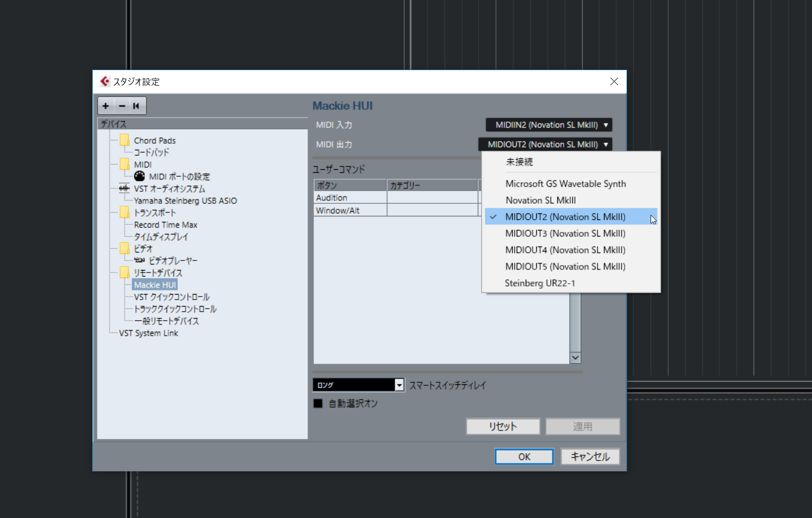This screenshot has width=812, height=518.
Task: Select ビデオプレーヤー tree item
Action: pyautogui.click(x=173, y=261)
